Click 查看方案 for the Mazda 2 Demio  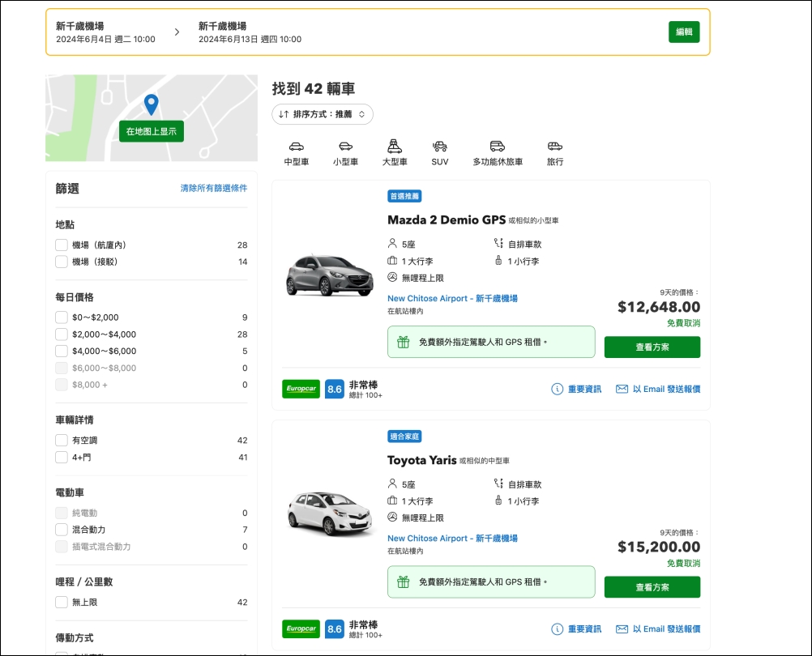(x=652, y=347)
